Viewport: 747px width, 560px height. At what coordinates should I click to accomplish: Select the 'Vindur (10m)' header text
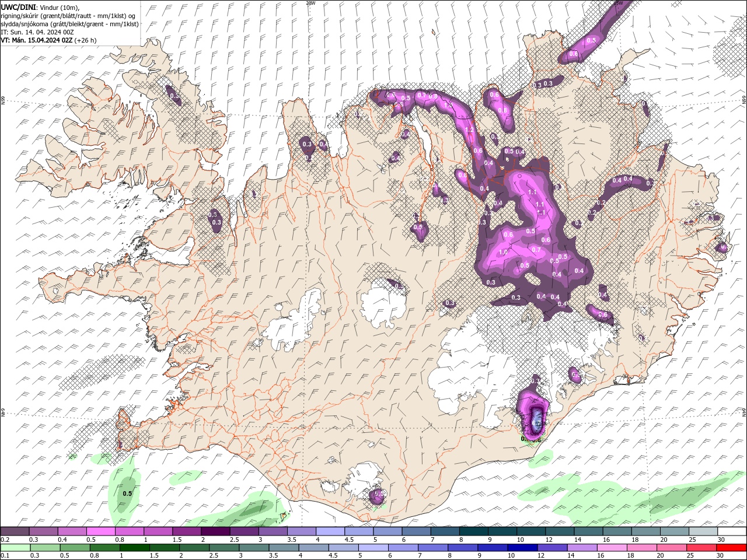click(x=60, y=7)
